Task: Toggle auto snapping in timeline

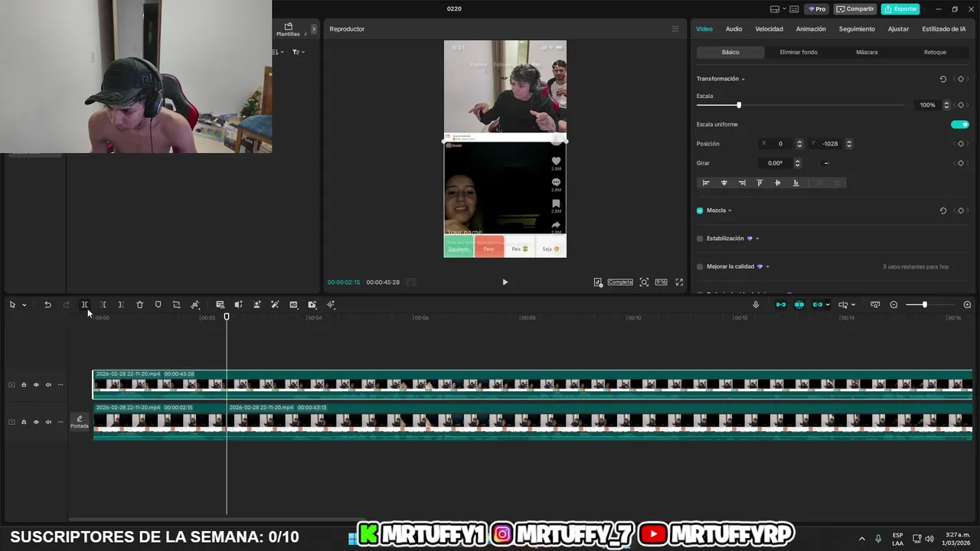Action: click(799, 305)
